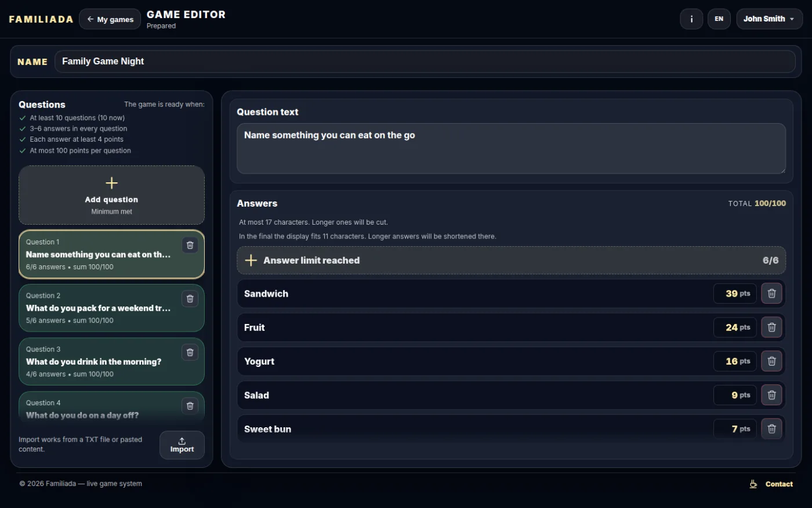812x508 pixels.
Task: Click 'Each answer at least 4 points' requirement
Action: [x=77, y=139]
